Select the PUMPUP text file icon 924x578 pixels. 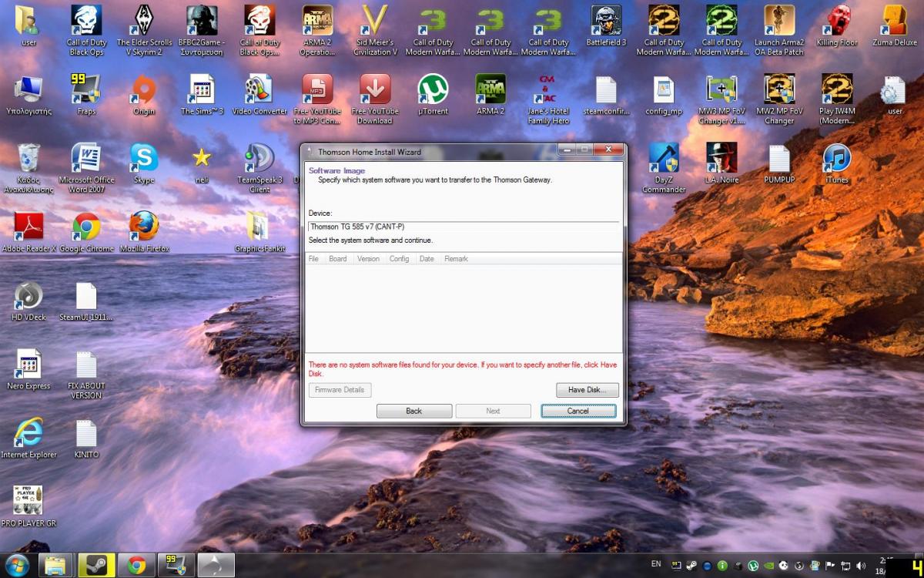click(x=779, y=163)
